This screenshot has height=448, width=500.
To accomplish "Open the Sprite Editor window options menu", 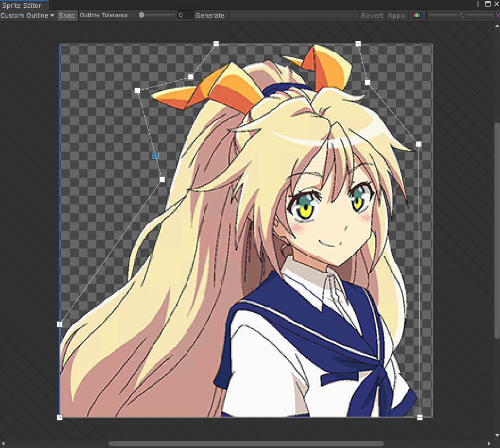I will pos(477,4).
